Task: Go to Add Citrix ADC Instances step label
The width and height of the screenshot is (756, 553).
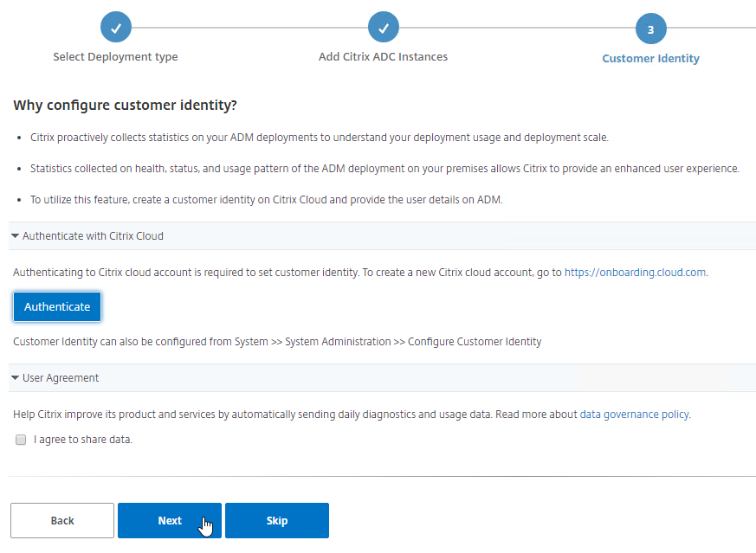Action: (383, 57)
